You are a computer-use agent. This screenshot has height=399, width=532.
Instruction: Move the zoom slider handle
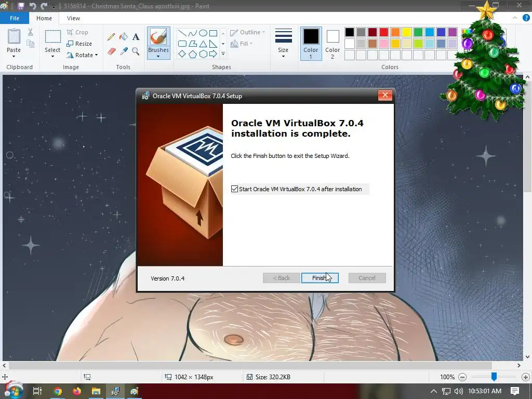(494, 377)
